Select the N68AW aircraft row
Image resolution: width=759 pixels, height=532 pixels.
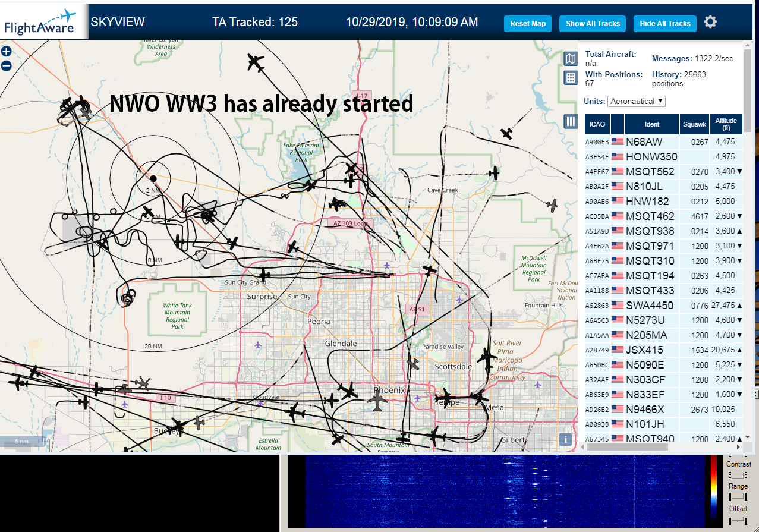click(664, 142)
